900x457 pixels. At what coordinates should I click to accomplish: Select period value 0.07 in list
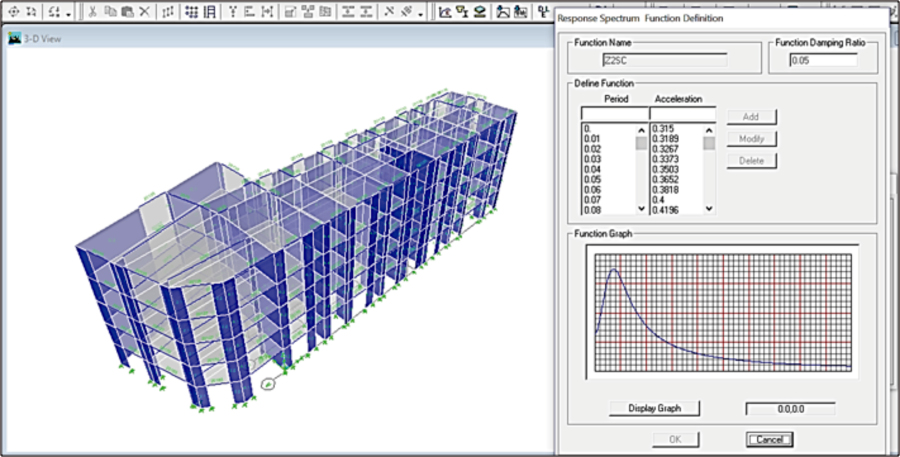(592, 200)
